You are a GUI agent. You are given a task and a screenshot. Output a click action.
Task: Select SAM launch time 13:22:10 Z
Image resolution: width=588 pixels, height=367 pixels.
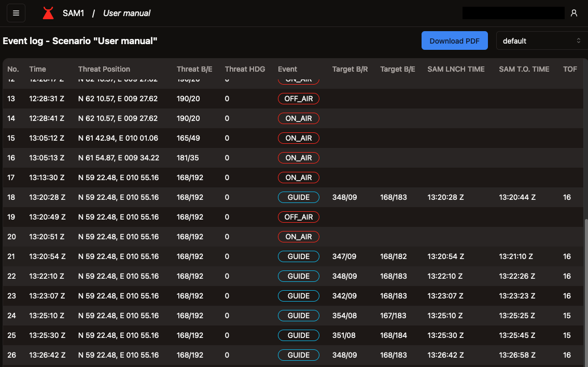[x=445, y=276]
